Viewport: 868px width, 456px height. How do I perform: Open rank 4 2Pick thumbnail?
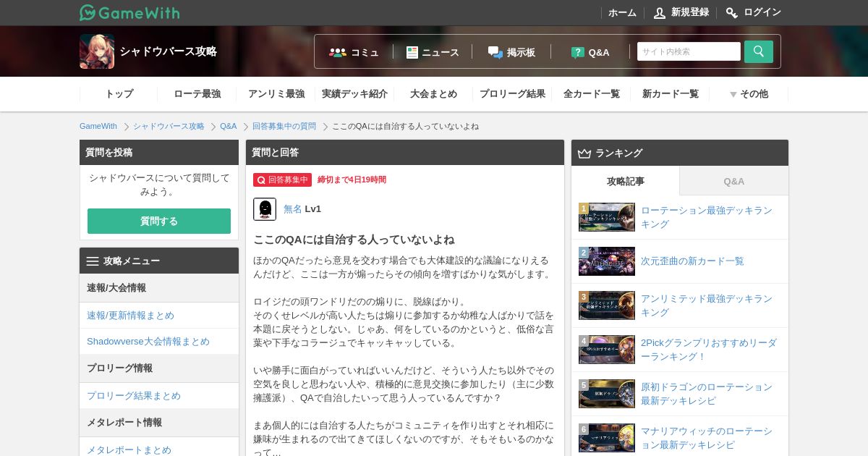click(x=607, y=350)
